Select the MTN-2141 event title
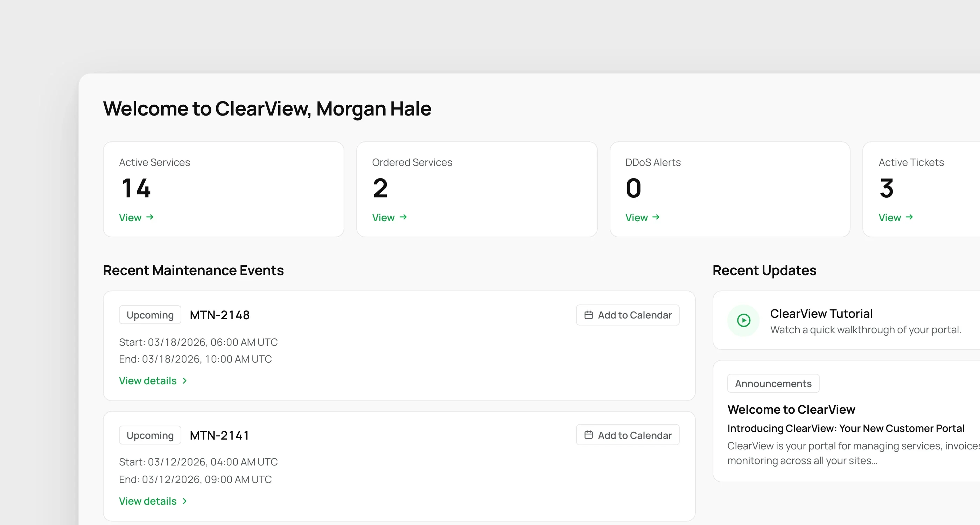This screenshot has width=980, height=525. [x=219, y=435]
